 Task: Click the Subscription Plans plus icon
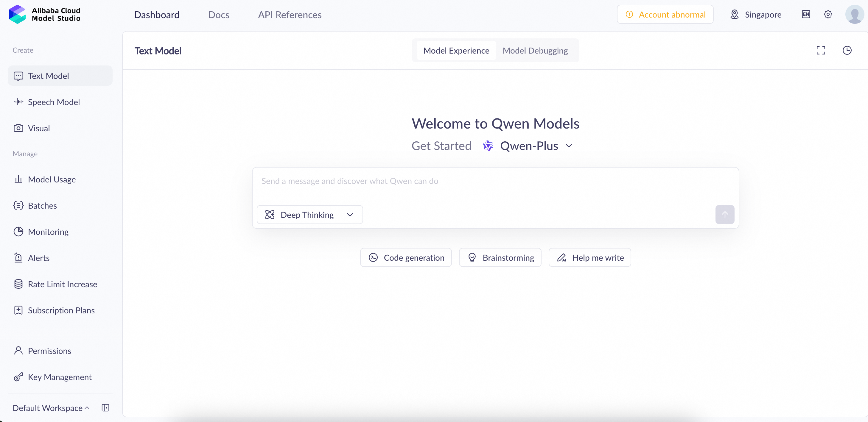click(18, 310)
